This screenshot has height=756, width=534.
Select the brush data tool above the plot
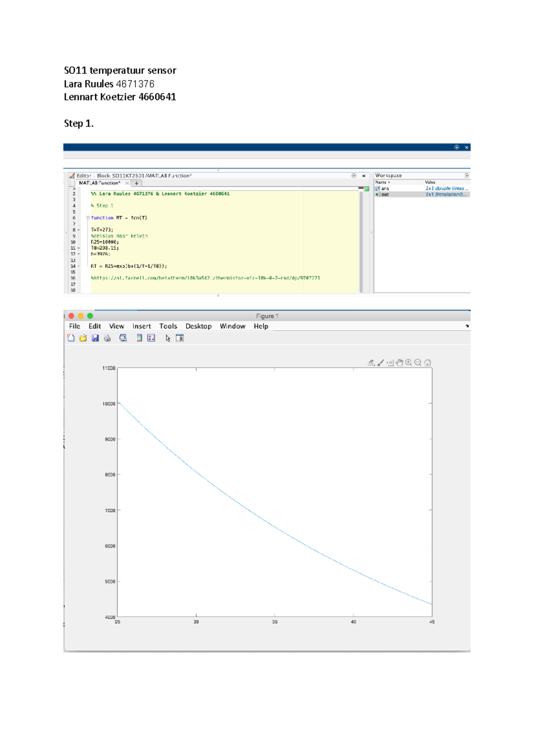380,363
